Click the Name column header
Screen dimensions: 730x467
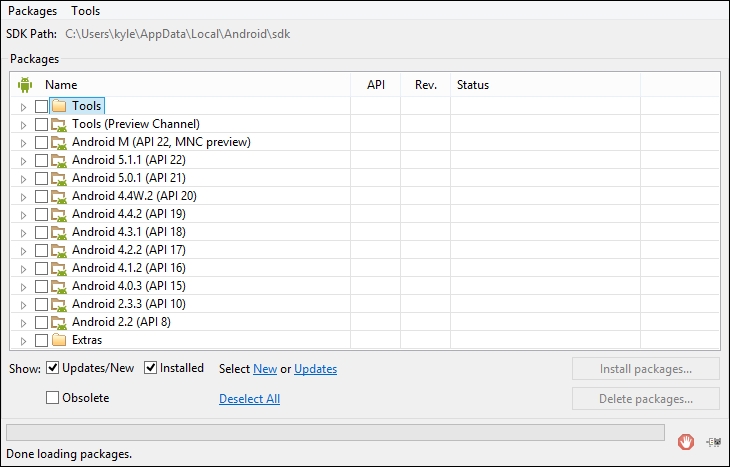tap(61, 85)
